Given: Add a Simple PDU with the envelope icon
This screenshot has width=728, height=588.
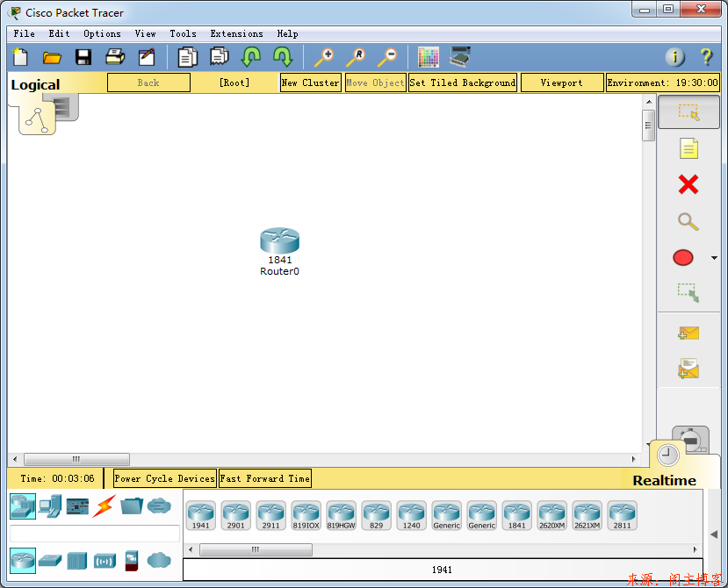Looking at the screenshot, I should [x=688, y=333].
